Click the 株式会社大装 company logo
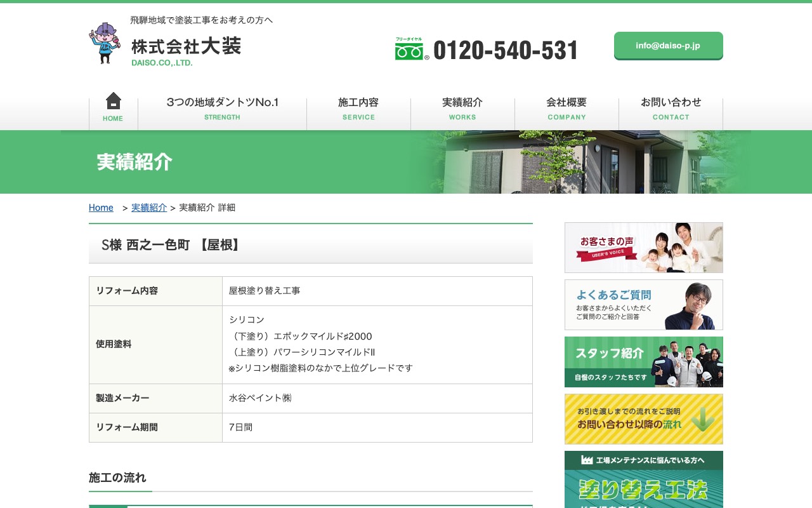The image size is (812, 508). tap(186, 51)
